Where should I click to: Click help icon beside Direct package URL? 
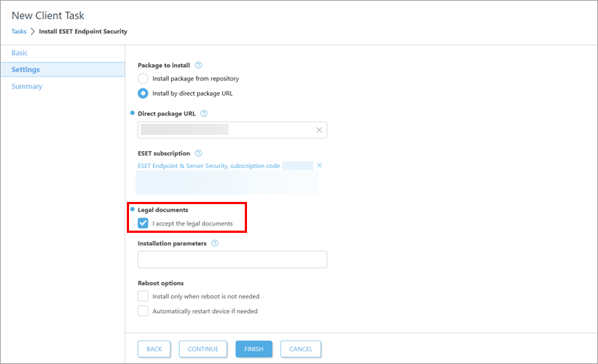[x=204, y=113]
